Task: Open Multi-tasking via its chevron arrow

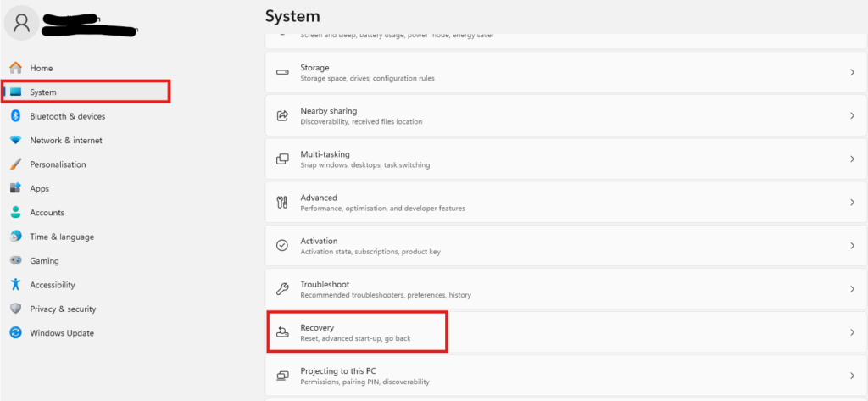Action: tap(852, 159)
